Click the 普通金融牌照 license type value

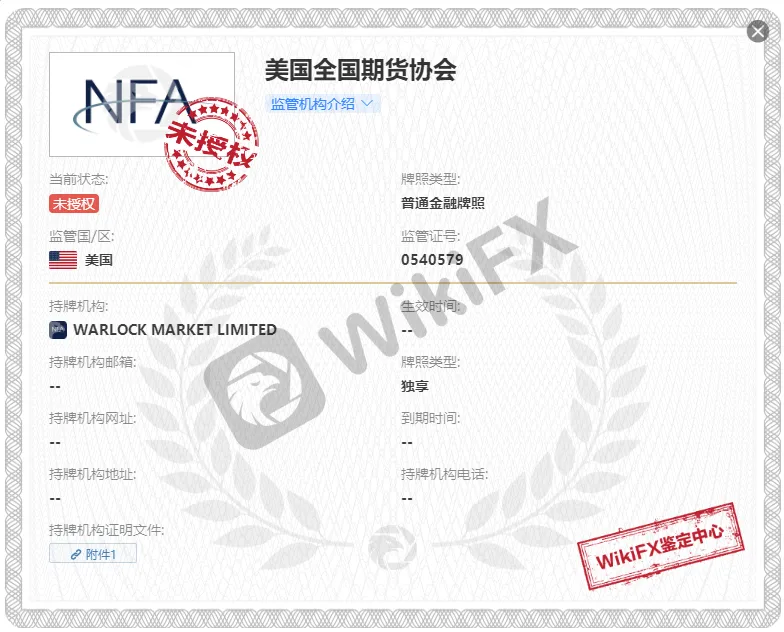click(x=442, y=203)
